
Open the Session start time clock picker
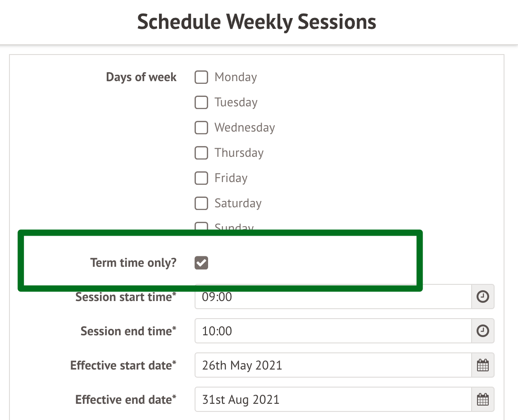pyautogui.click(x=482, y=297)
